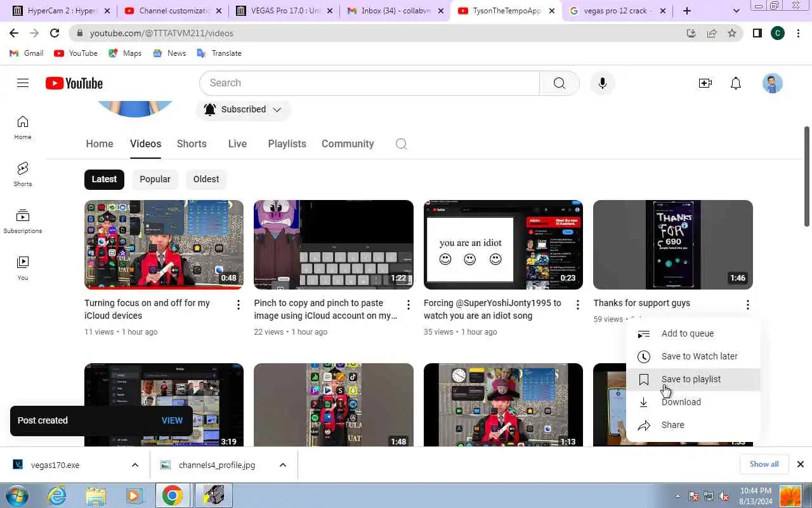Open options for Thanks for support video

pyautogui.click(x=748, y=305)
